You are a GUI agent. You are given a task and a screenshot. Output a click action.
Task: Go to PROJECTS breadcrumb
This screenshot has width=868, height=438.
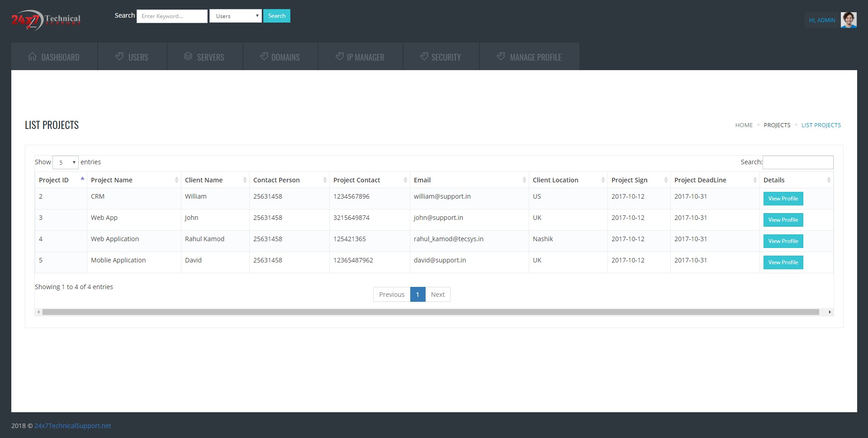click(777, 125)
